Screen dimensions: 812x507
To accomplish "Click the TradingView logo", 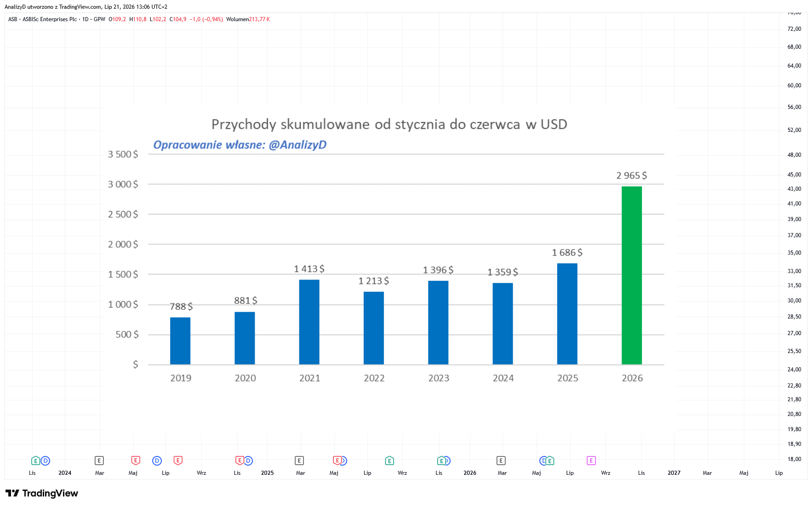I will [42, 493].
